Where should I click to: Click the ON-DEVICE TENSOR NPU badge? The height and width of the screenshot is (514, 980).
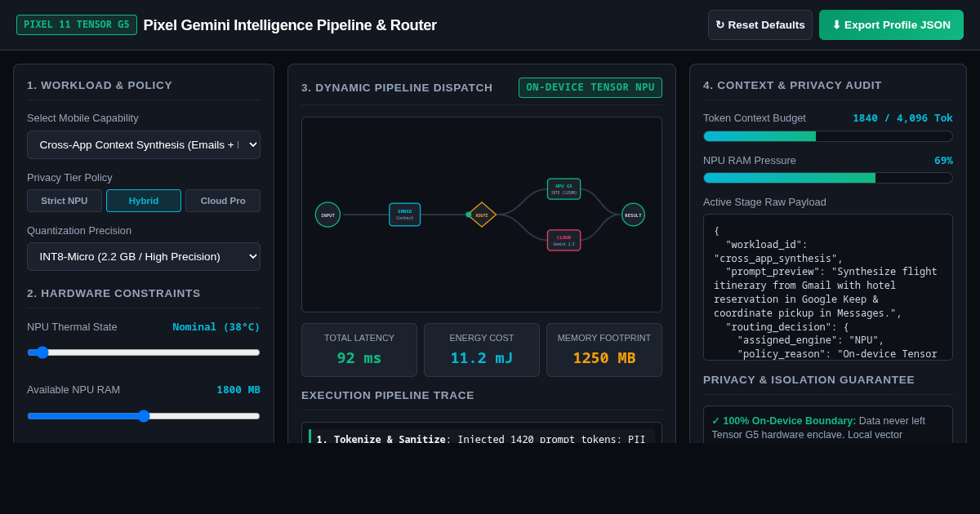[590, 87]
